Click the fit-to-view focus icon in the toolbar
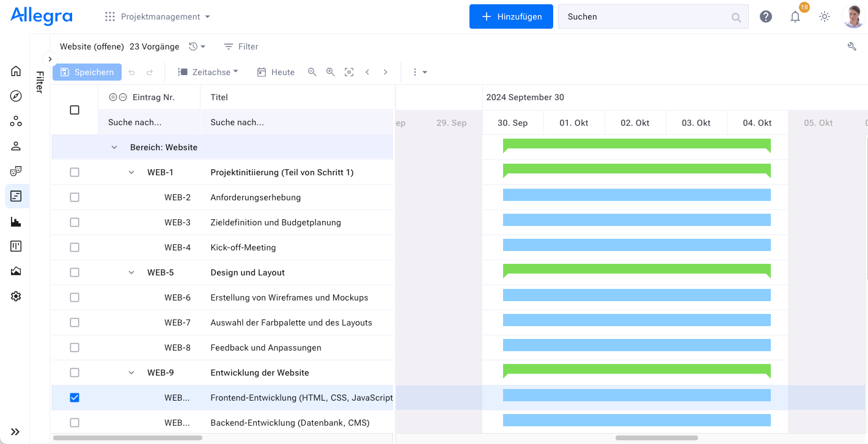This screenshot has height=444, width=868. pyautogui.click(x=349, y=71)
